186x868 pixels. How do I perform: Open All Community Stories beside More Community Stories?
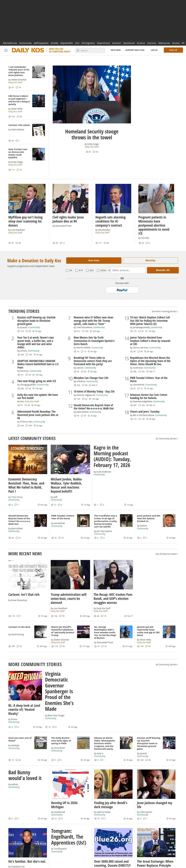[x=166, y=664]
